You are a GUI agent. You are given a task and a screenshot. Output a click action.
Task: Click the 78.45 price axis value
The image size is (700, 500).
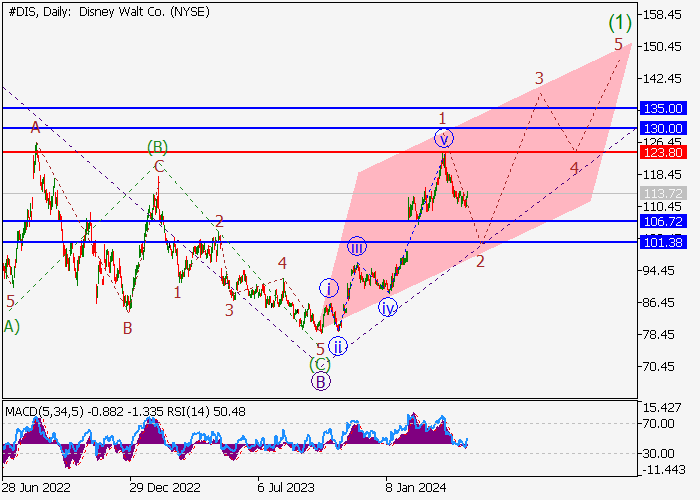click(x=662, y=335)
